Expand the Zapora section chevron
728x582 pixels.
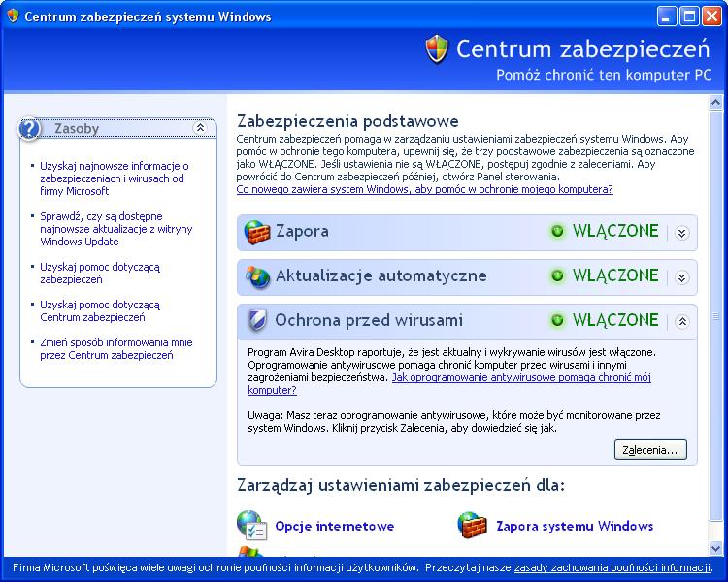point(681,233)
